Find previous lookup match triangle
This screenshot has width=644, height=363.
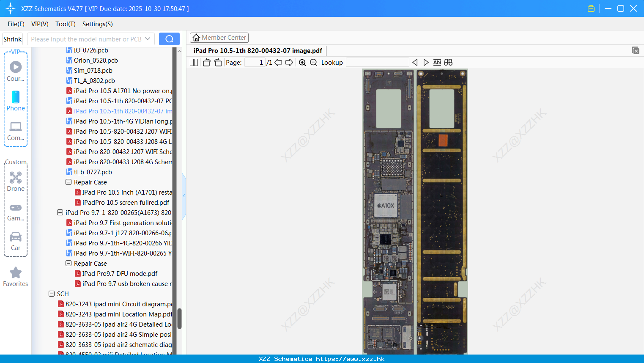pyautogui.click(x=415, y=62)
